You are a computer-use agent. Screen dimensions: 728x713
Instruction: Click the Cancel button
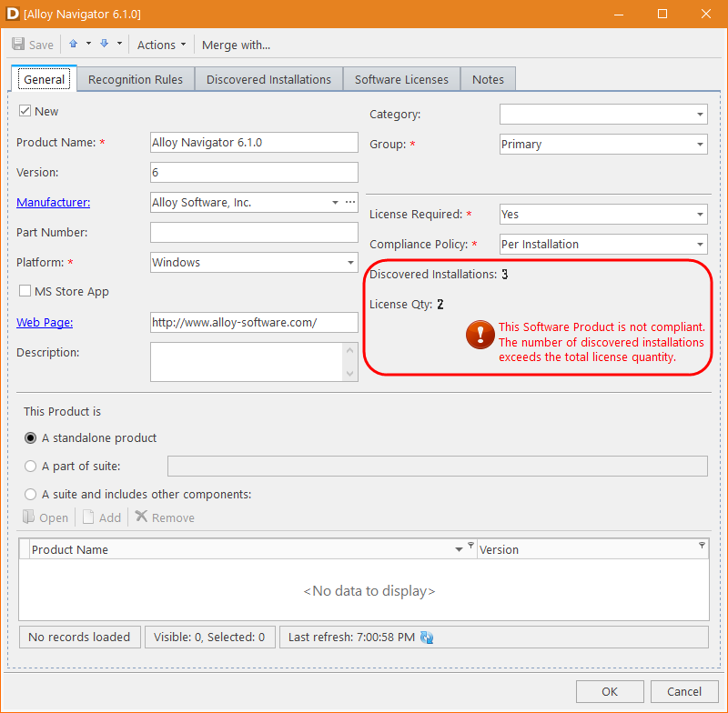click(684, 692)
